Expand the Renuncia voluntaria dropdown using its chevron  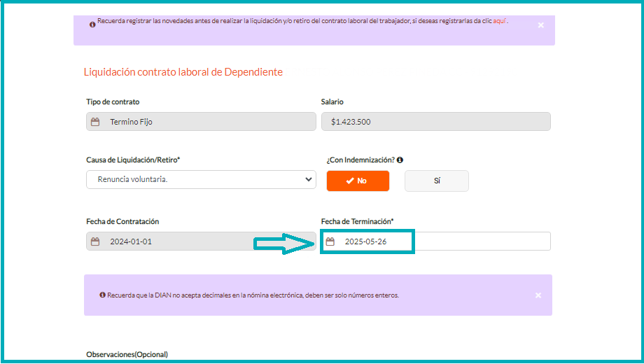(x=309, y=180)
